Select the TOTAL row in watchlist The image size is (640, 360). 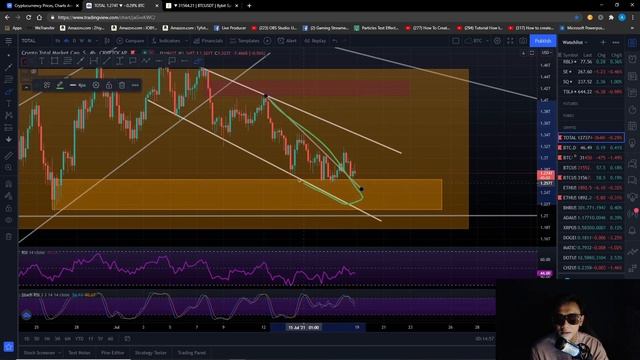(591, 138)
